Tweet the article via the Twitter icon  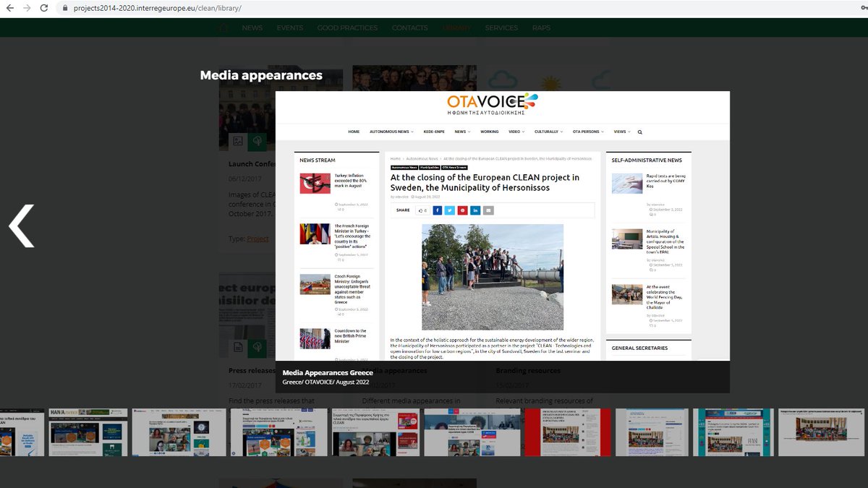450,210
